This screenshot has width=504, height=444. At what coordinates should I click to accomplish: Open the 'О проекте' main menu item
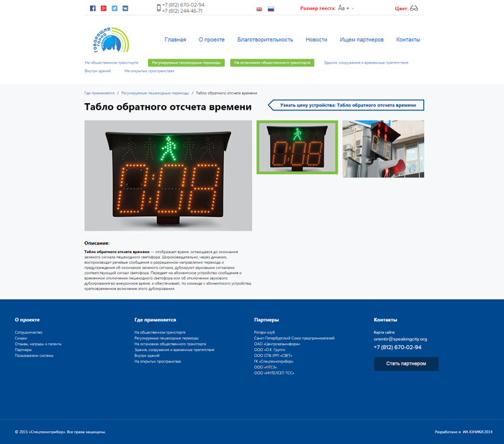click(212, 40)
